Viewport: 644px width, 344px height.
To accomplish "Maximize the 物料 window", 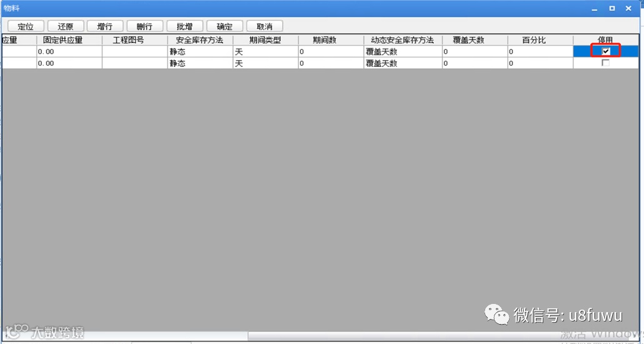I will (x=612, y=8).
